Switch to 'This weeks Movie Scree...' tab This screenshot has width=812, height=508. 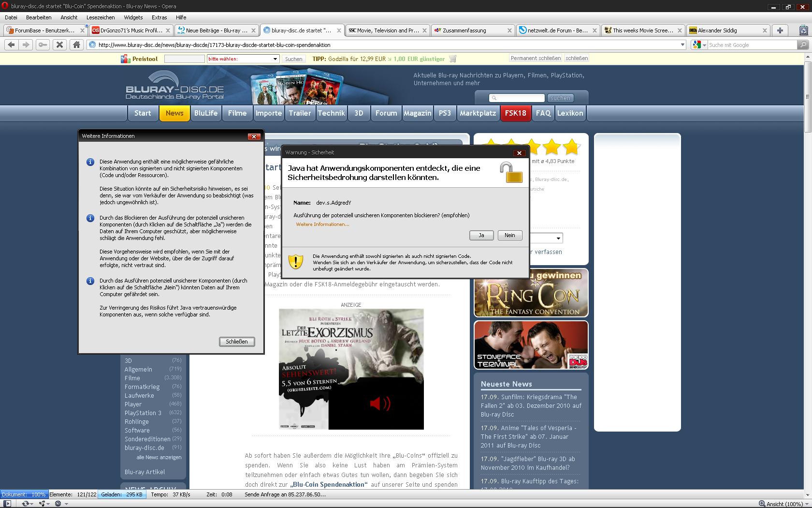click(x=643, y=30)
